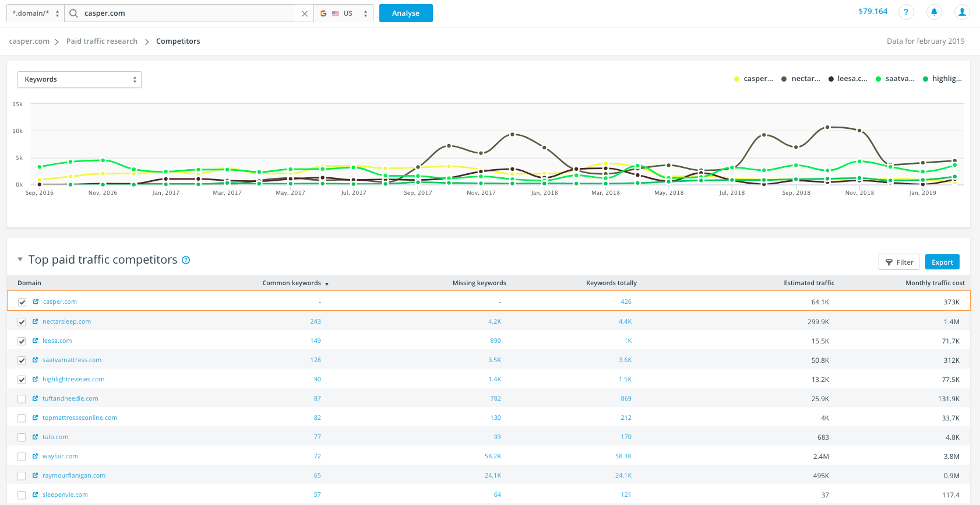Open casper.com external link icon

(36, 301)
